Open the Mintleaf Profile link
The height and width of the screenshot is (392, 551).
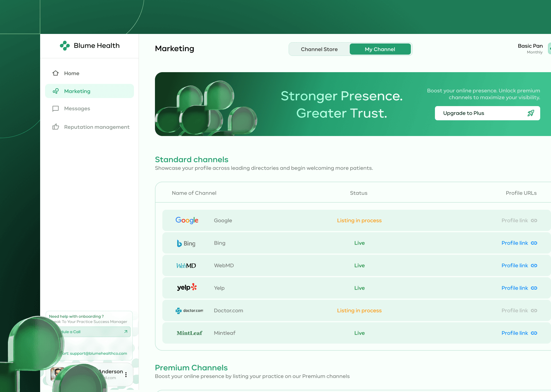[519, 333]
